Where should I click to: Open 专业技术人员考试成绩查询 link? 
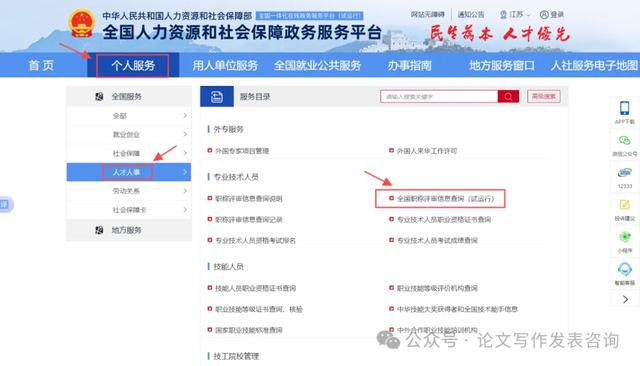pos(437,240)
